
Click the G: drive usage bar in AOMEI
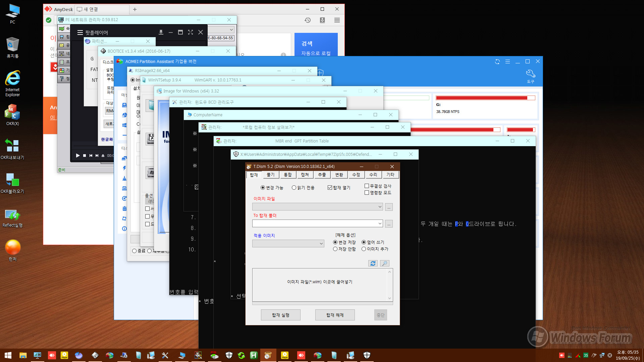[485, 98]
